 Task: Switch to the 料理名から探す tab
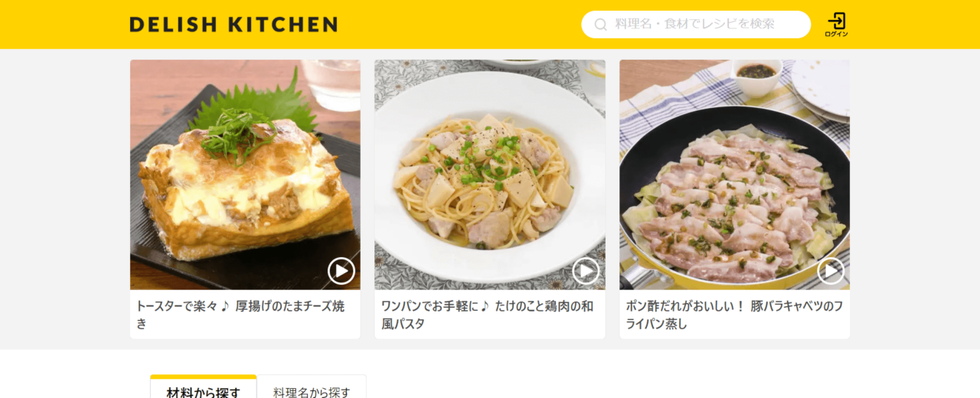[x=312, y=392]
